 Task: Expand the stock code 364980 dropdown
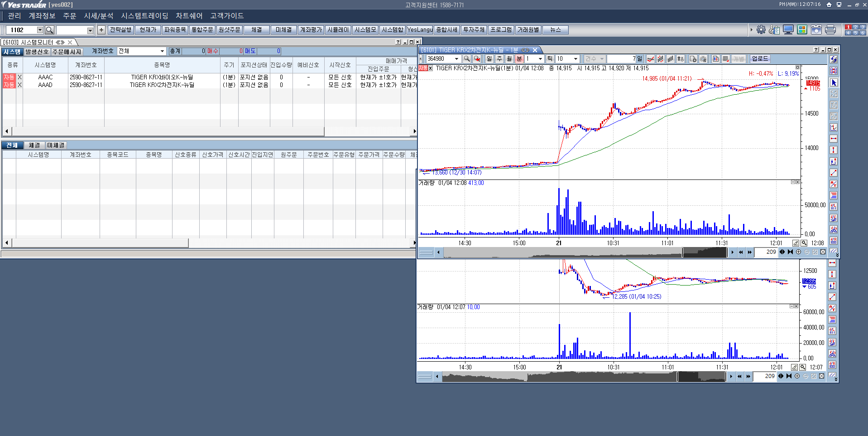456,59
